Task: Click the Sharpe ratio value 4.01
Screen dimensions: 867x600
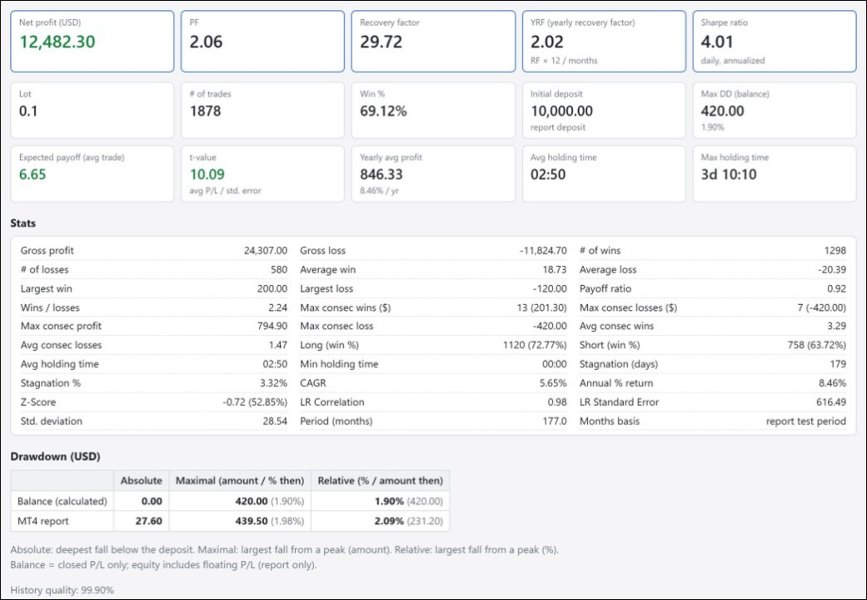Action: (x=717, y=42)
